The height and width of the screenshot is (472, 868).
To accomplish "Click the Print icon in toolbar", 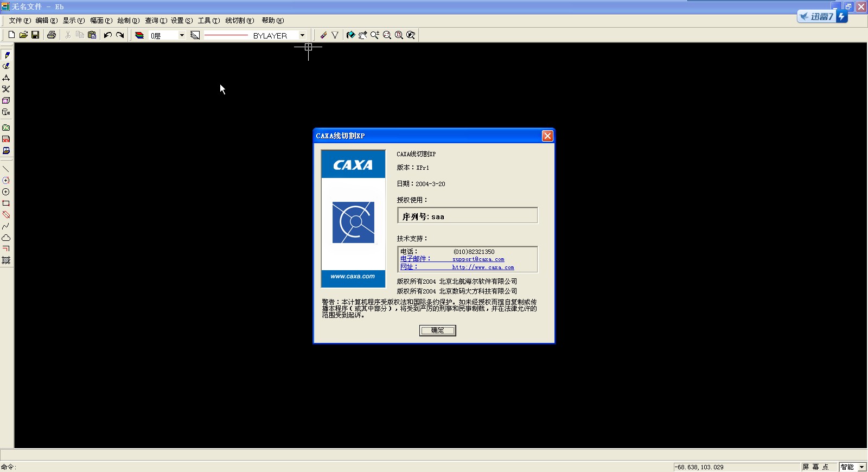I will click(x=52, y=35).
